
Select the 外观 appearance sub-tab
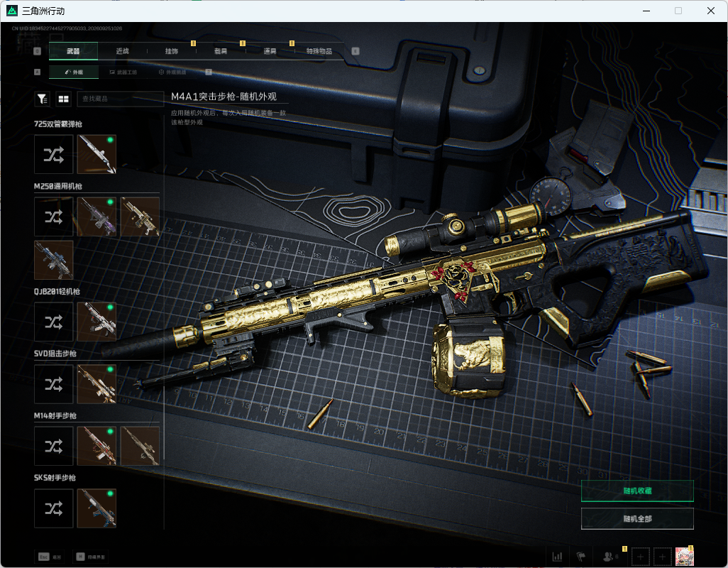73,72
